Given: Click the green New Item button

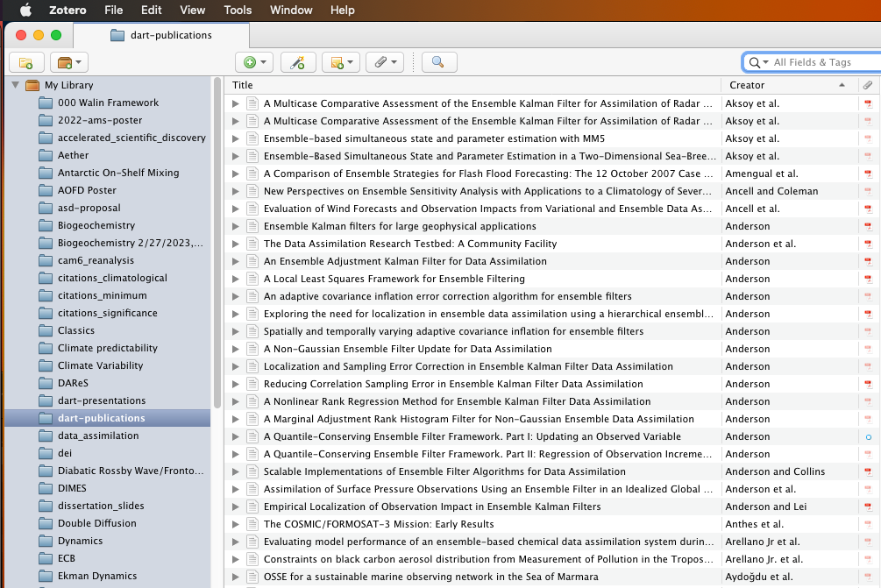Looking at the screenshot, I should pyautogui.click(x=254, y=62).
